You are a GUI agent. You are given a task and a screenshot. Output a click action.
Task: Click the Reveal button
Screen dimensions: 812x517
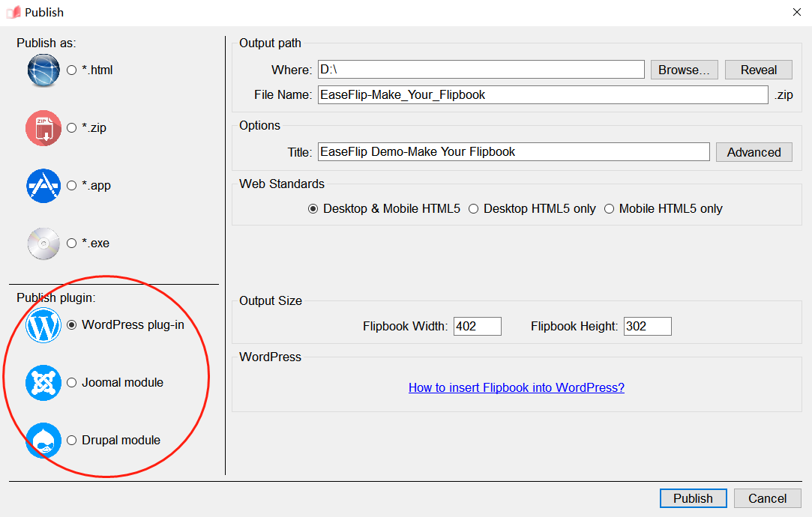(x=758, y=70)
